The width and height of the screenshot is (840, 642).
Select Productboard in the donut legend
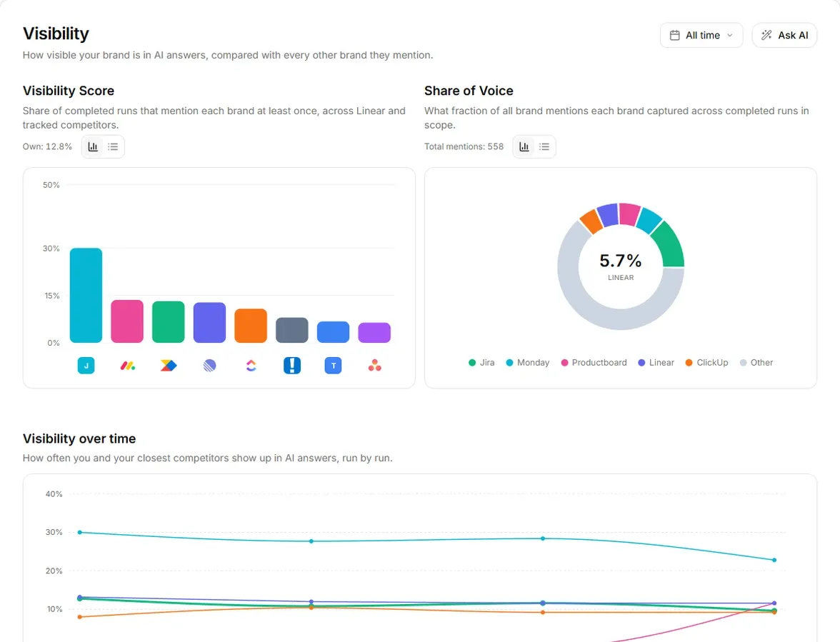tap(594, 363)
